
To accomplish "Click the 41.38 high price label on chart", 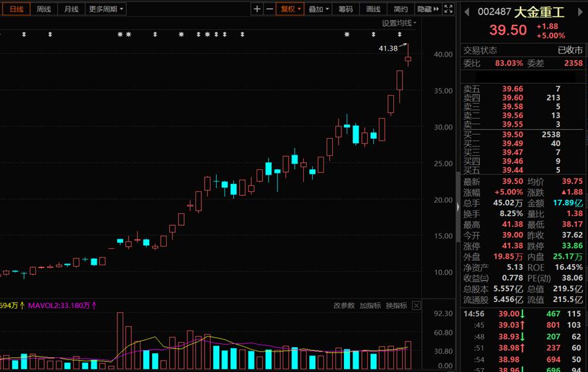I will [x=388, y=49].
